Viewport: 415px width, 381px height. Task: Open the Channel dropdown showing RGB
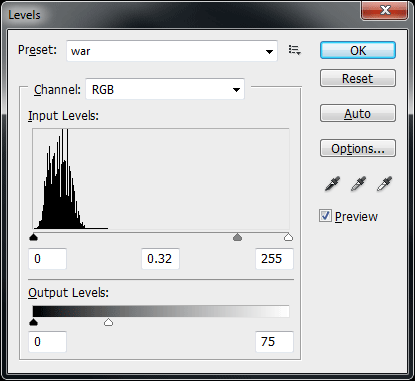point(165,89)
